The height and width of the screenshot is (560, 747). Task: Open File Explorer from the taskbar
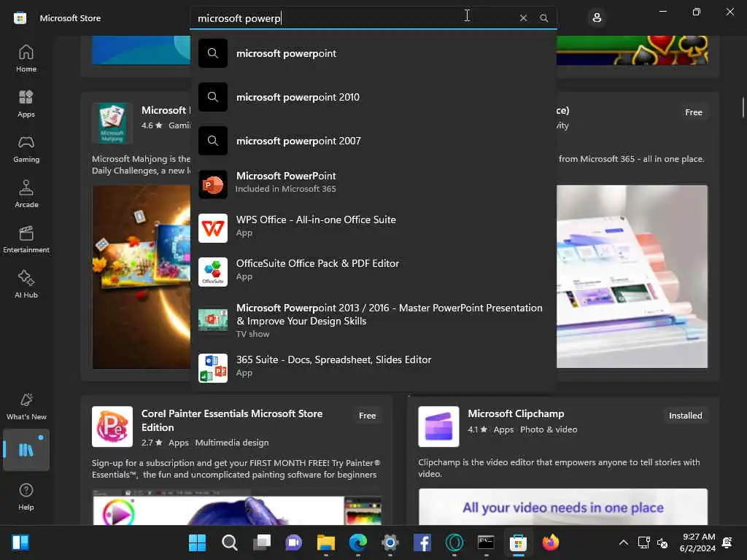click(326, 542)
